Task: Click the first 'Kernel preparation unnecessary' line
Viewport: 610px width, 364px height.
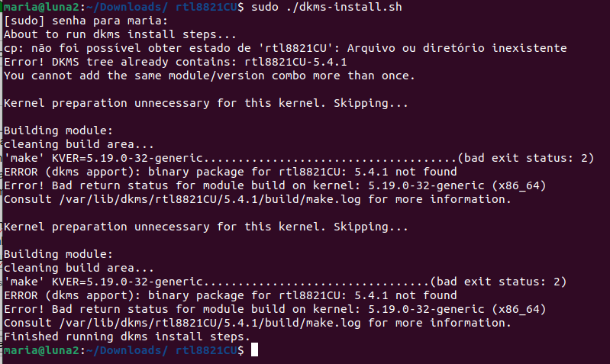Action: pyautogui.click(x=206, y=103)
